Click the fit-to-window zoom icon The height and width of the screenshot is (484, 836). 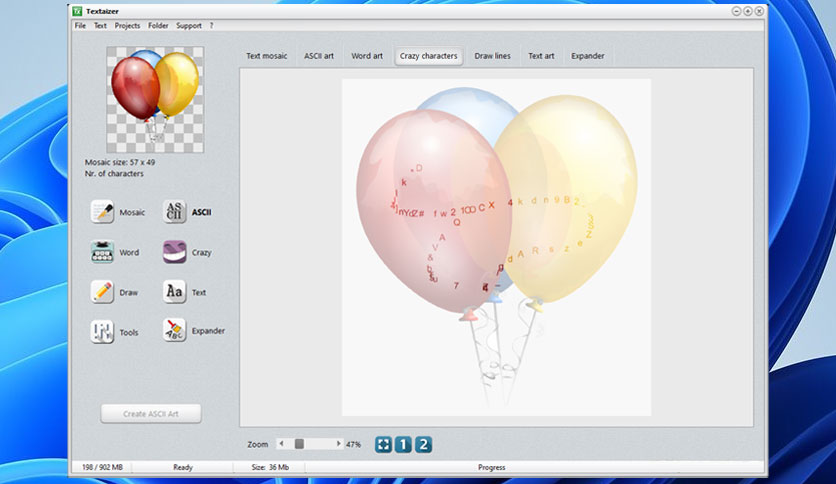pyautogui.click(x=383, y=444)
